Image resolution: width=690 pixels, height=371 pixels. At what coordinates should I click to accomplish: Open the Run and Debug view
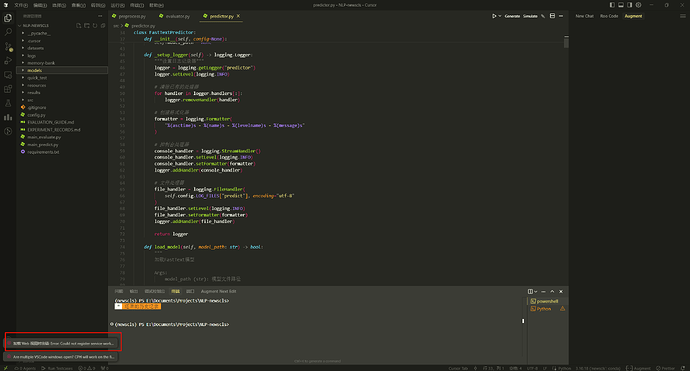[8, 60]
